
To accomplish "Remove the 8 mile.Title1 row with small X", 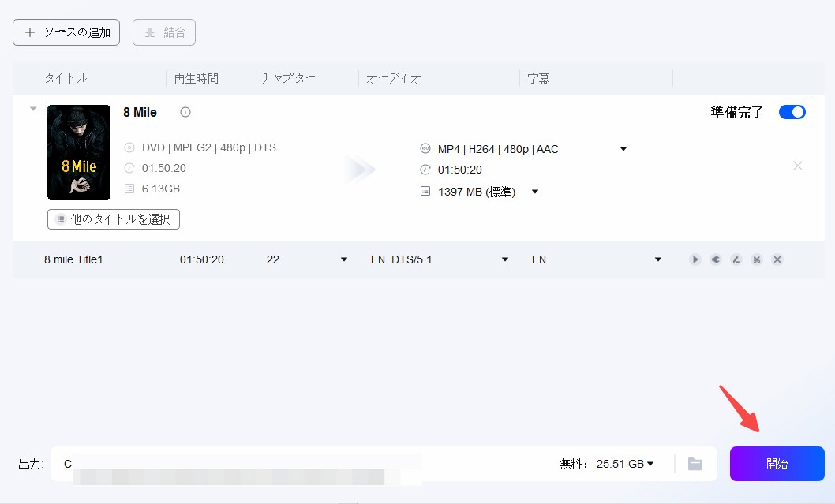I will (777, 259).
